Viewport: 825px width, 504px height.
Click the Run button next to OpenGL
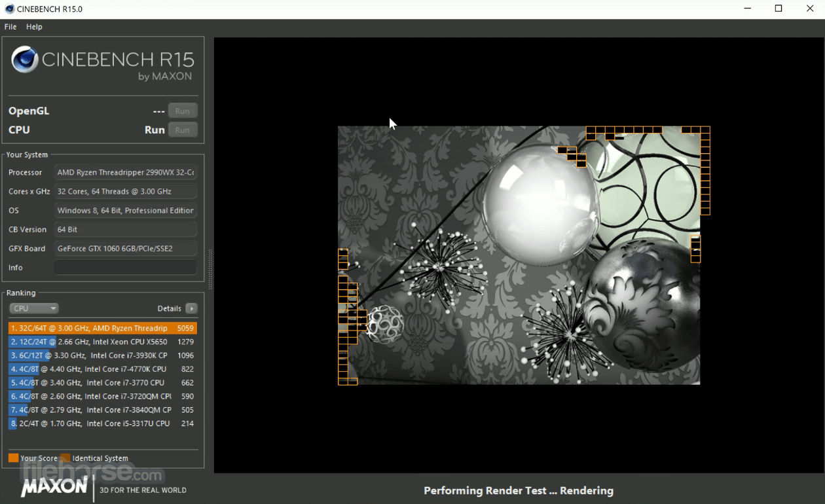pyautogui.click(x=183, y=111)
